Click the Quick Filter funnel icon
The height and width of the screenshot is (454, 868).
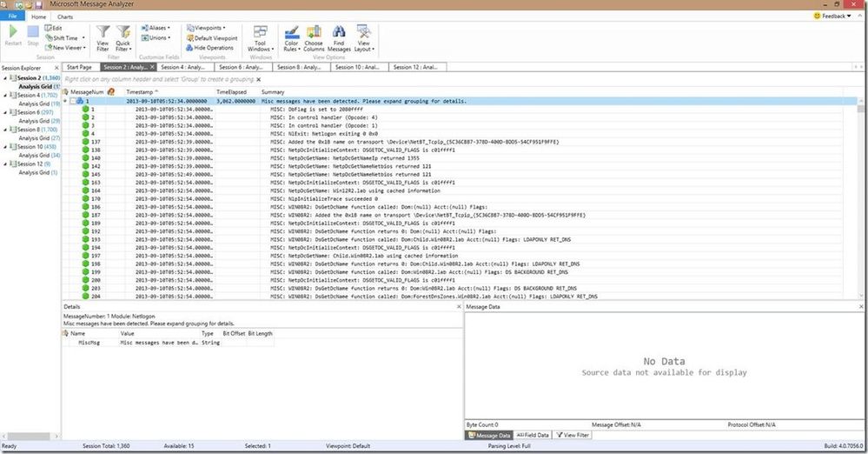pyautogui.click(x=123, y=31)
